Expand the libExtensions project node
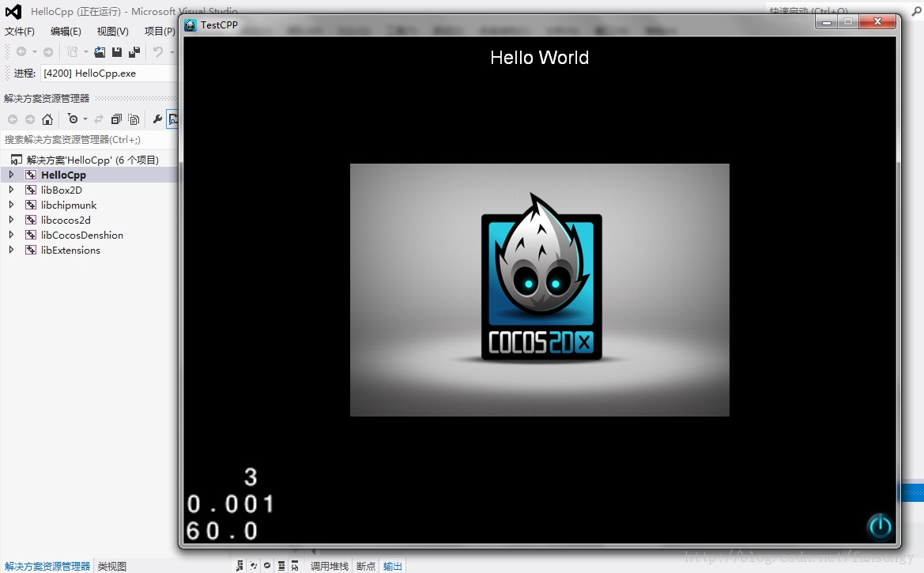The image size is (924, 573). pos(11,250)
